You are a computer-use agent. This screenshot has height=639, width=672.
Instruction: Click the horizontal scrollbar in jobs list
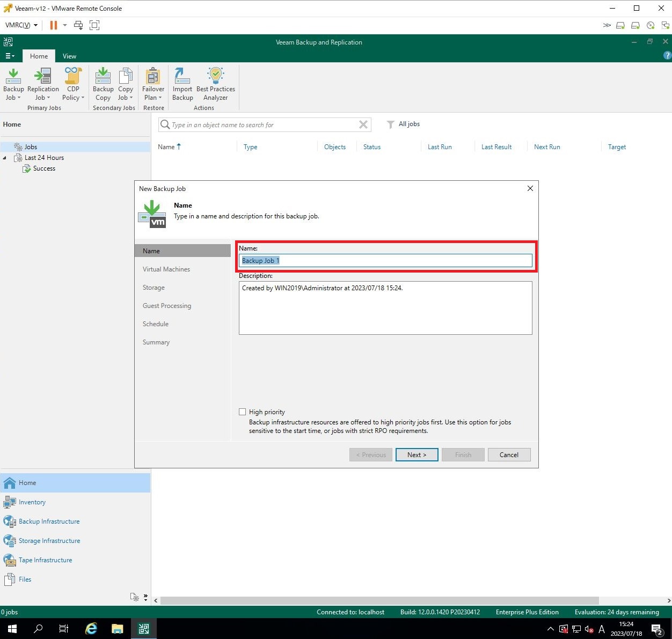tap(379, 600)
